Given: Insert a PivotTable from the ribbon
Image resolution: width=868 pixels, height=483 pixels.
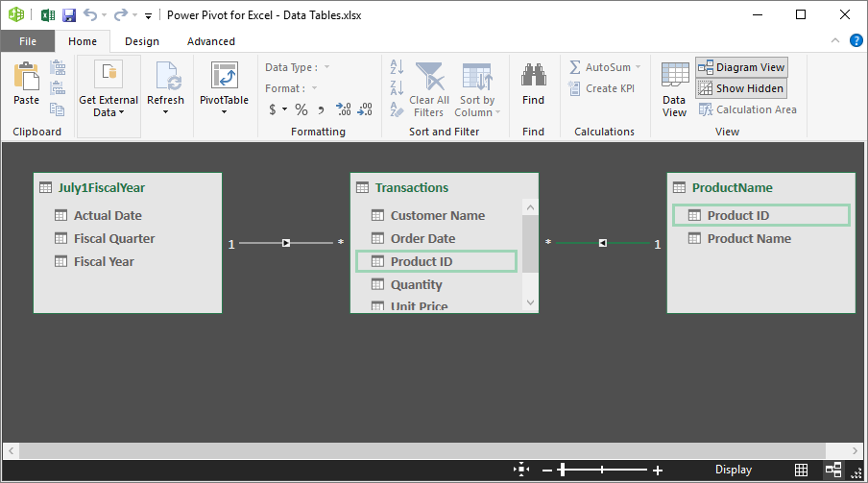Looking at the screenshot, I should (224, 88).
